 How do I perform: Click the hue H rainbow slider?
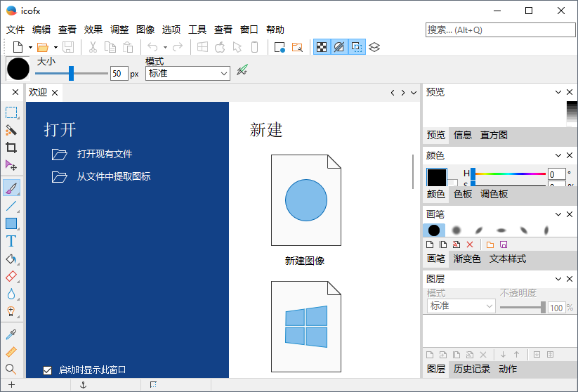[510, 174]
